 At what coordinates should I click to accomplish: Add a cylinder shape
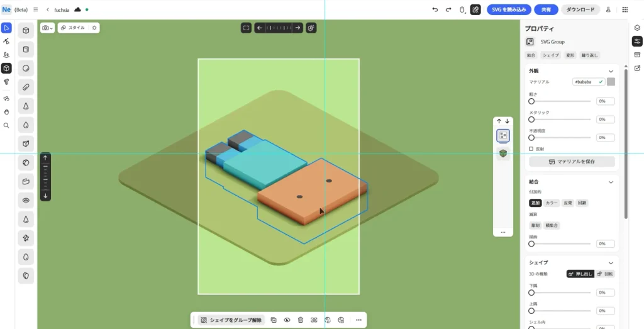(26, 49)
